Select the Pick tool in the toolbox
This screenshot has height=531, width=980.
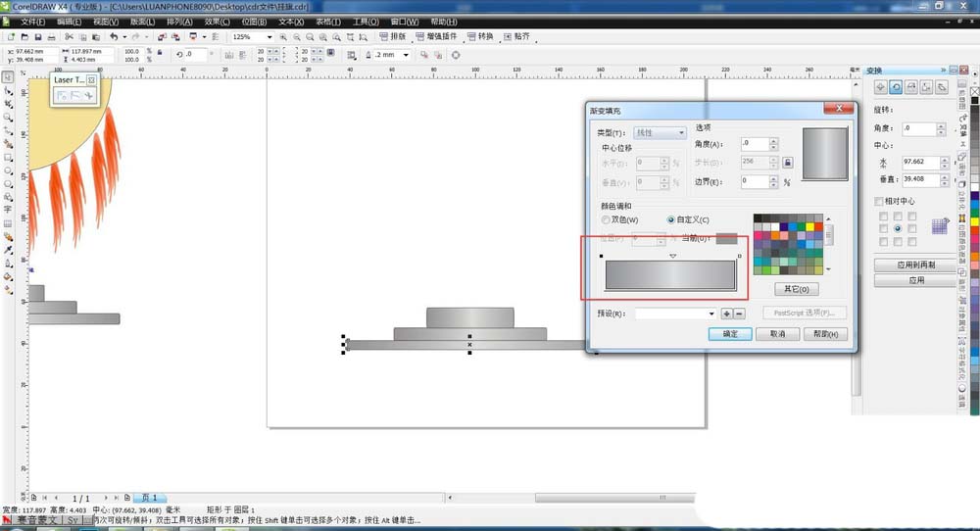tap(8, 75)
